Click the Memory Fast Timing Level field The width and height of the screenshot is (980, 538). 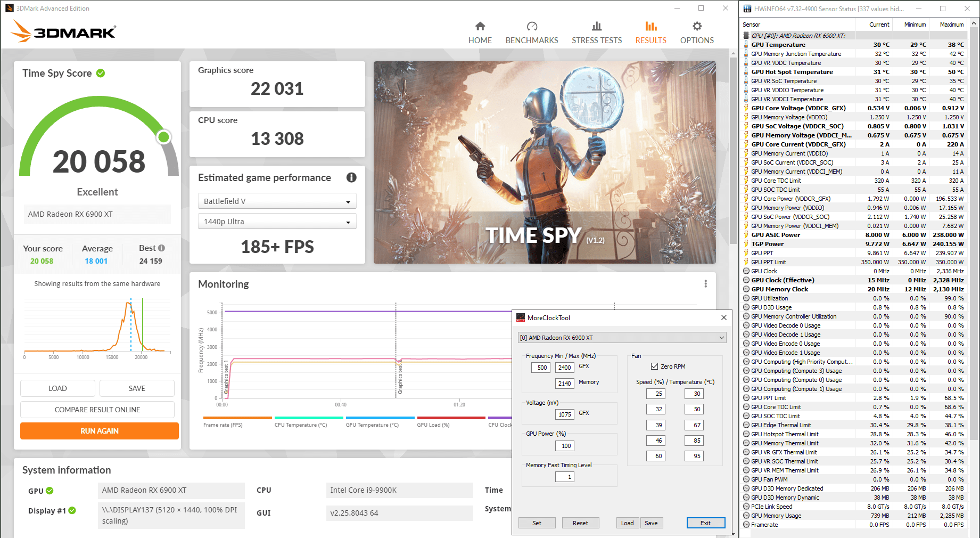click(x=564, y=477)
